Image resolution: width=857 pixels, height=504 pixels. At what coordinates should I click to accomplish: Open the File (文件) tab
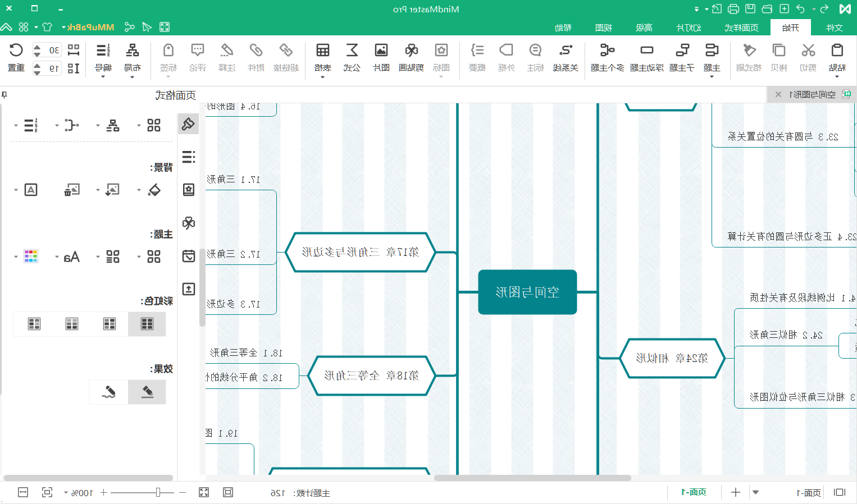click(x=834, y=28)
